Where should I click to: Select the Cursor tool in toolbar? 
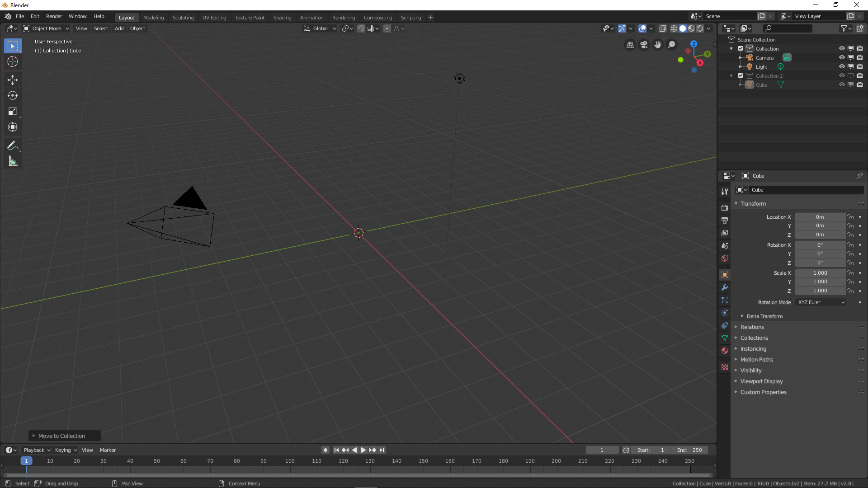tap(13, 61)
